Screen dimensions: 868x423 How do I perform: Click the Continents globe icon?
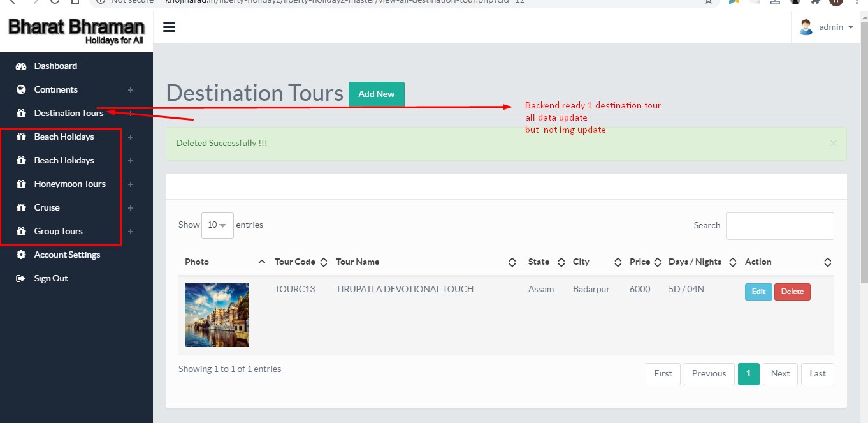click(21, 90)
